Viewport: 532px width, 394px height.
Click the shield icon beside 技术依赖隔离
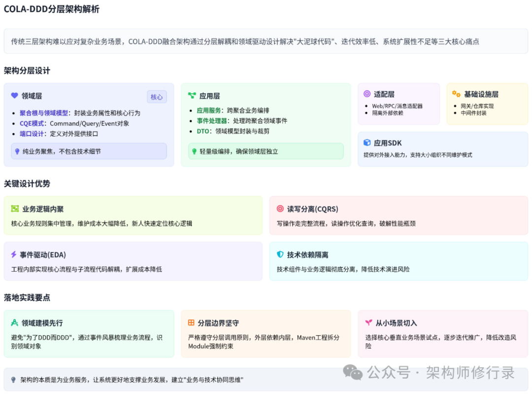point(280,254)
